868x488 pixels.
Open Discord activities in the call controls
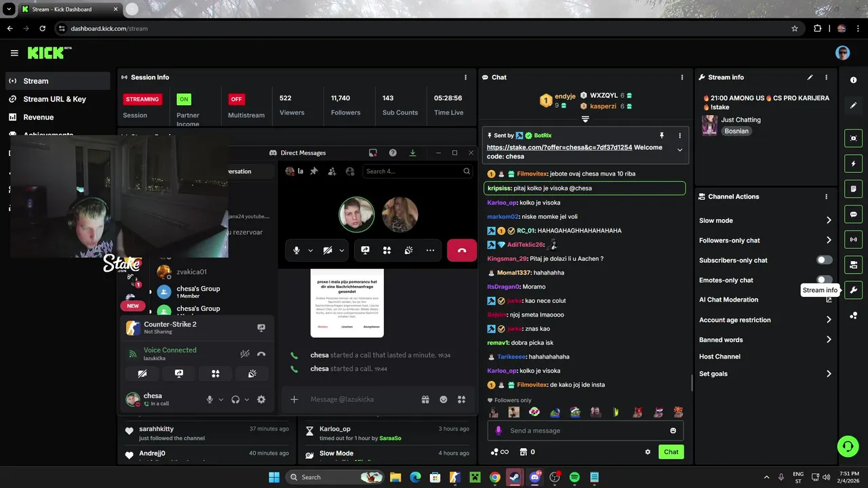coord(387,250)
